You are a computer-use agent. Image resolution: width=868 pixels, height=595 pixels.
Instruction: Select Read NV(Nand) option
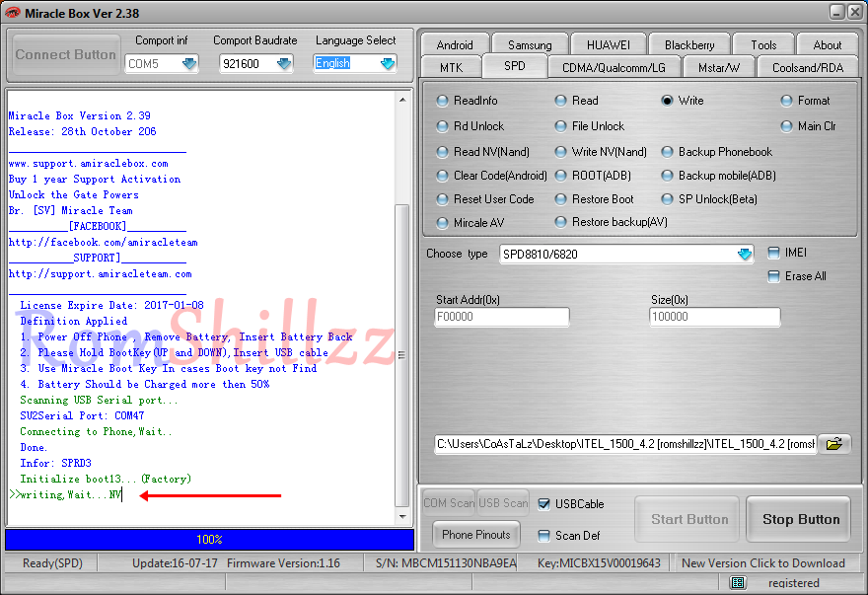click(x=482, y=151)
